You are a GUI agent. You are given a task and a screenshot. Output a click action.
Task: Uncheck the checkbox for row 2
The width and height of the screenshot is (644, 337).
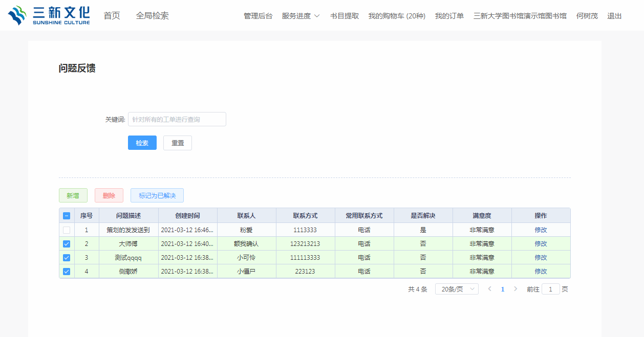pyautogui.click(x=67, y=244)
